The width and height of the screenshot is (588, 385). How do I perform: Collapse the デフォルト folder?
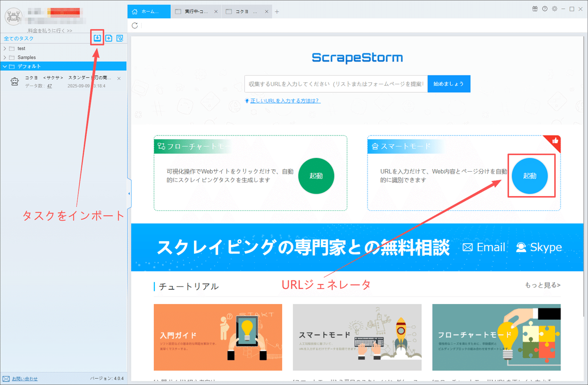pos(5,66)
